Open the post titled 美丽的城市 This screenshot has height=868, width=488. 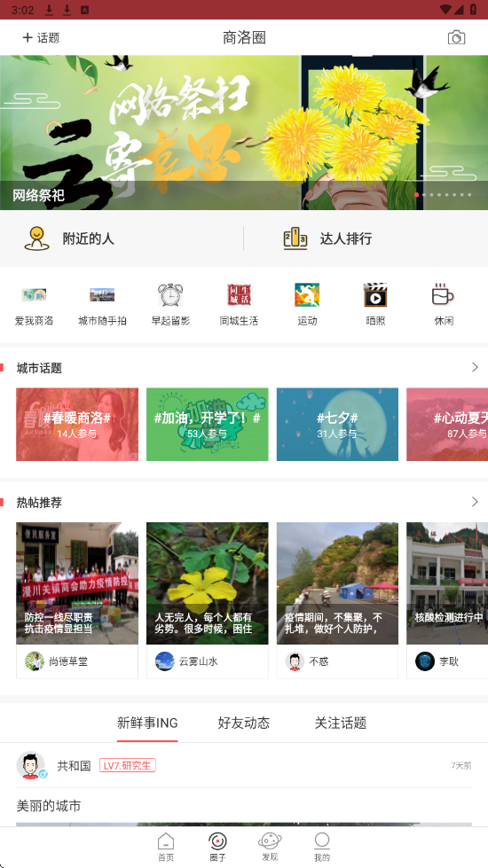point(49,805)
